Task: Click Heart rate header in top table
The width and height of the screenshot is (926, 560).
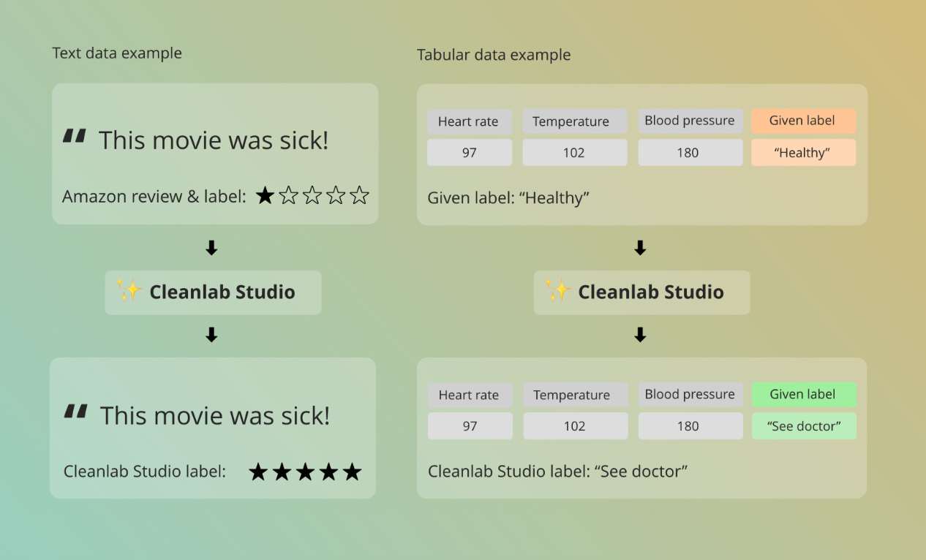Action: [468, 121]
